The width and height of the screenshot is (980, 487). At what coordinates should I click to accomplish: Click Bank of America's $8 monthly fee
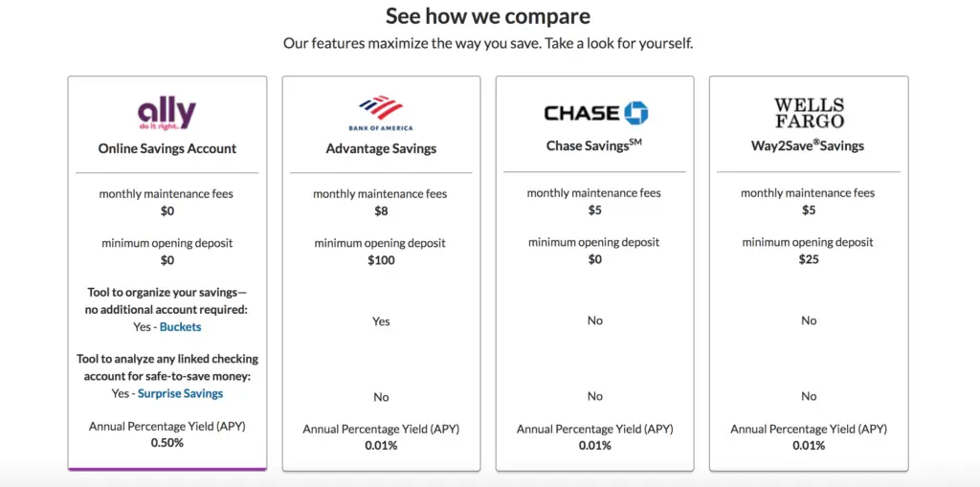[381, 211]
